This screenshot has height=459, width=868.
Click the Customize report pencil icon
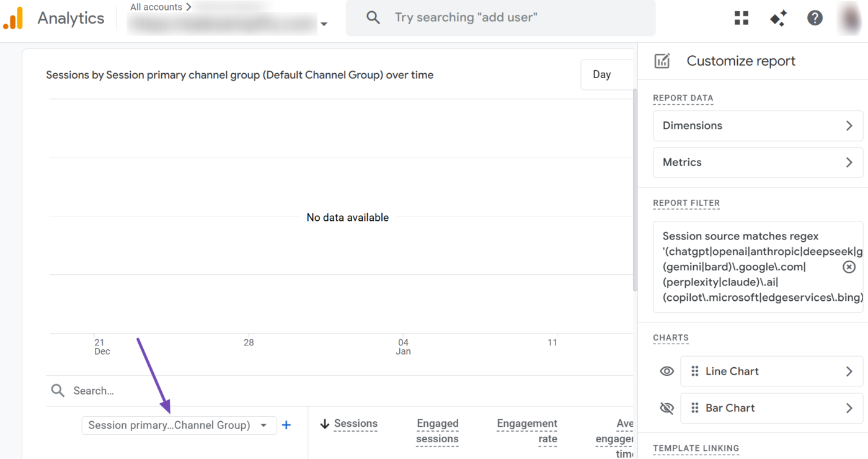click(662, 60)
